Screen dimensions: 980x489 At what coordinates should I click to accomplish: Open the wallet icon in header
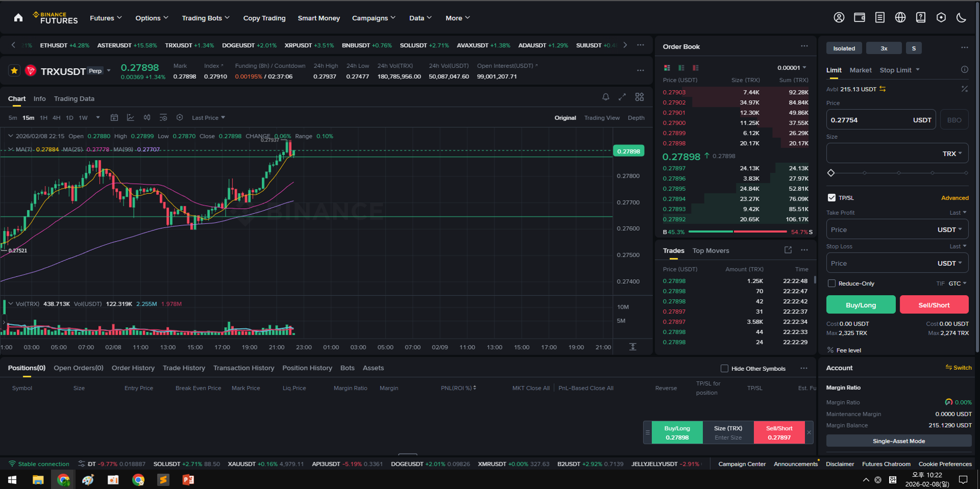click(x=860, y=17)
